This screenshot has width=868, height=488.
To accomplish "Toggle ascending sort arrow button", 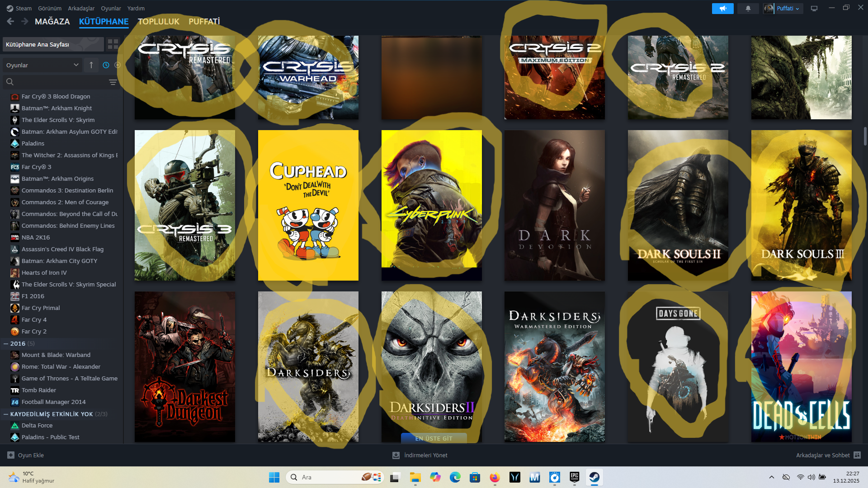I will (x=91, y=65).
